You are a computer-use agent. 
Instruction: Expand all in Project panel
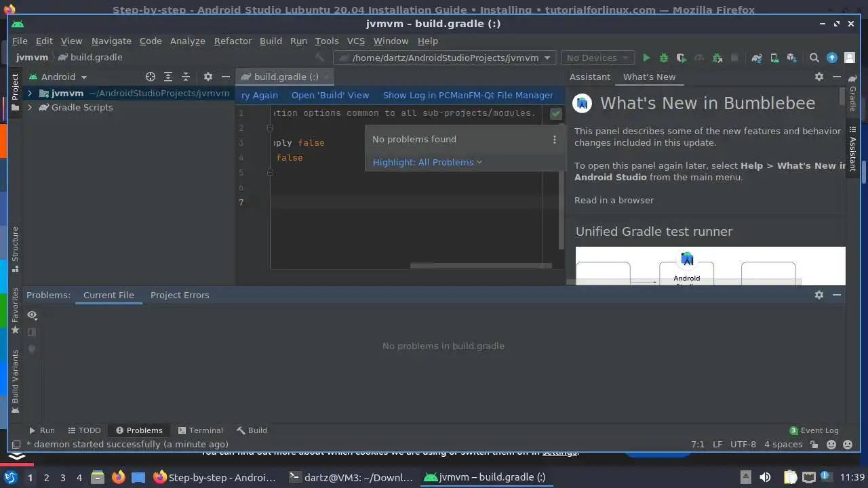click(168, 77)
